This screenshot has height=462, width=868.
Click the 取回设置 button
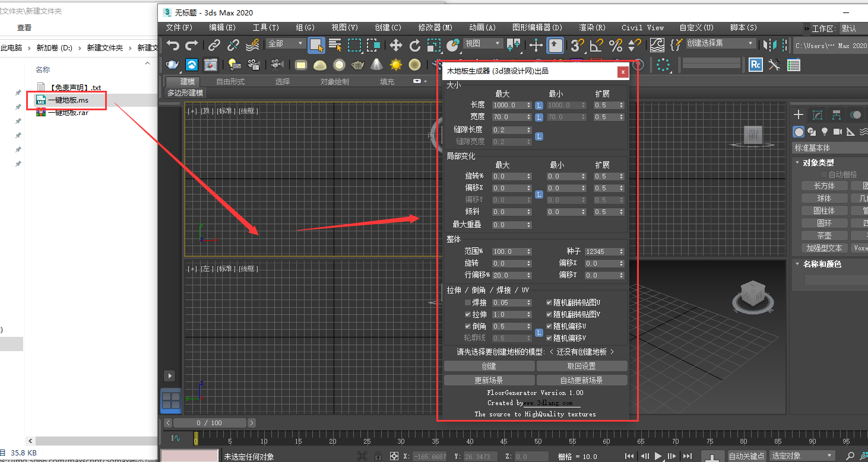point(582,366)
